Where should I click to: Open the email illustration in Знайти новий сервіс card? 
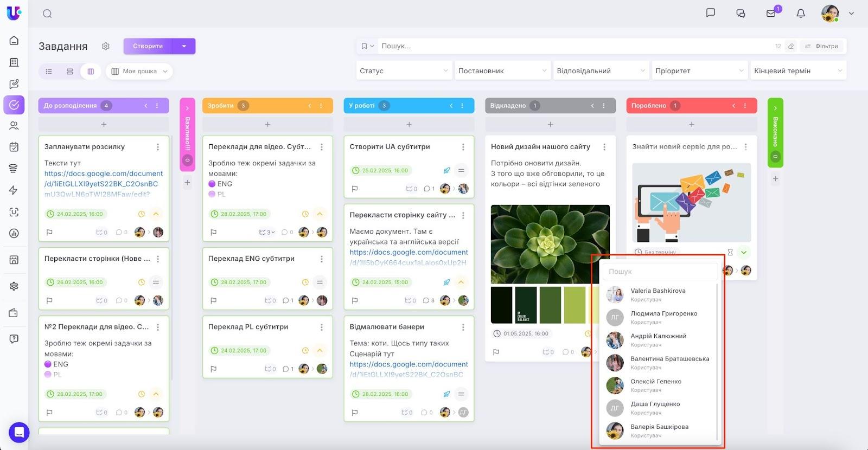tap(692, 202)
